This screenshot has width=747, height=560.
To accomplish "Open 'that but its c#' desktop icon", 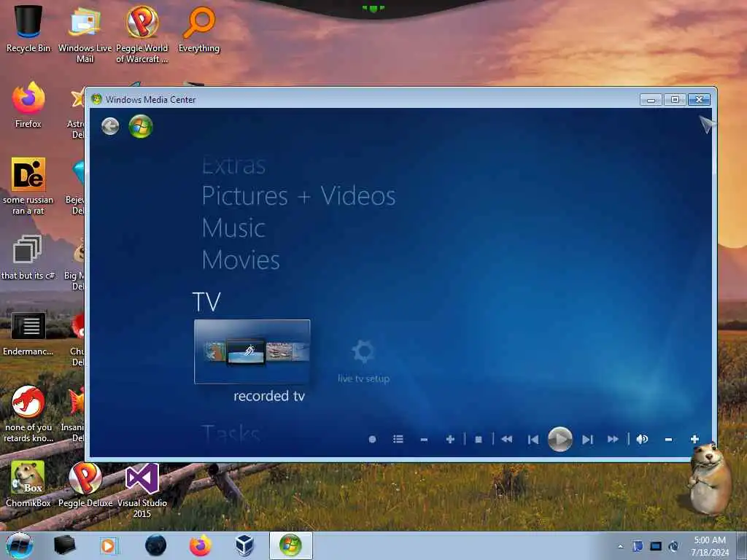I will [x=28, y=257].
